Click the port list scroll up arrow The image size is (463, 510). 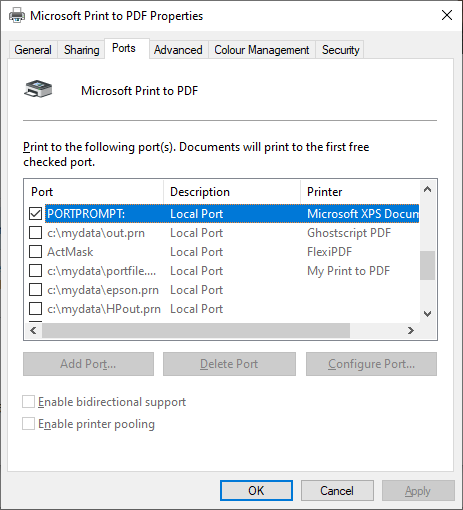[428, 190]
